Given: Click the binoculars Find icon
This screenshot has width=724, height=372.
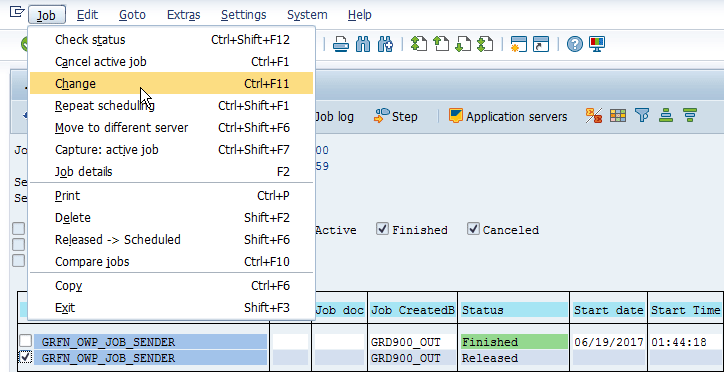Looking at the screenshot, I should pyautogui.click(x=363, y=44).
